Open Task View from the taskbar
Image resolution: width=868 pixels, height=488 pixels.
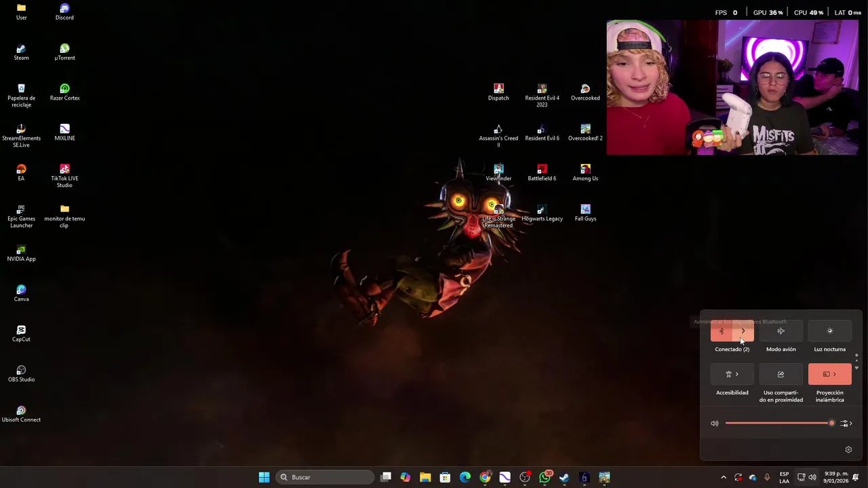tap(386, 477)
